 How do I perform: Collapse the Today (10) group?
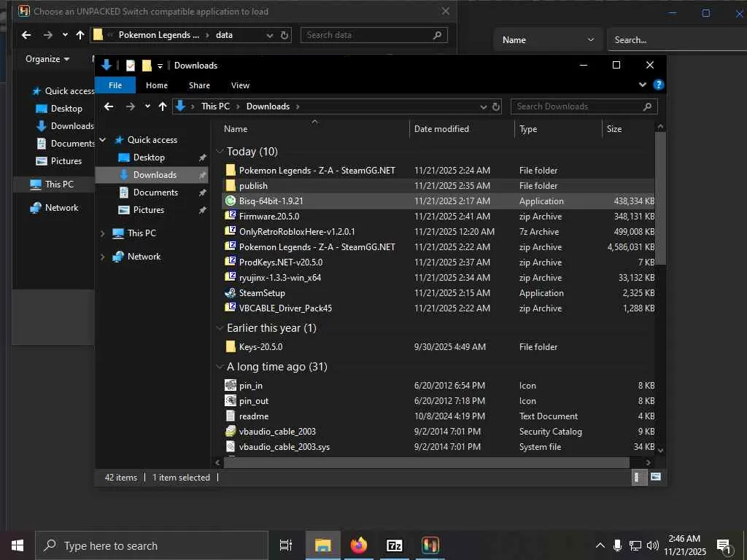[220, 152]
